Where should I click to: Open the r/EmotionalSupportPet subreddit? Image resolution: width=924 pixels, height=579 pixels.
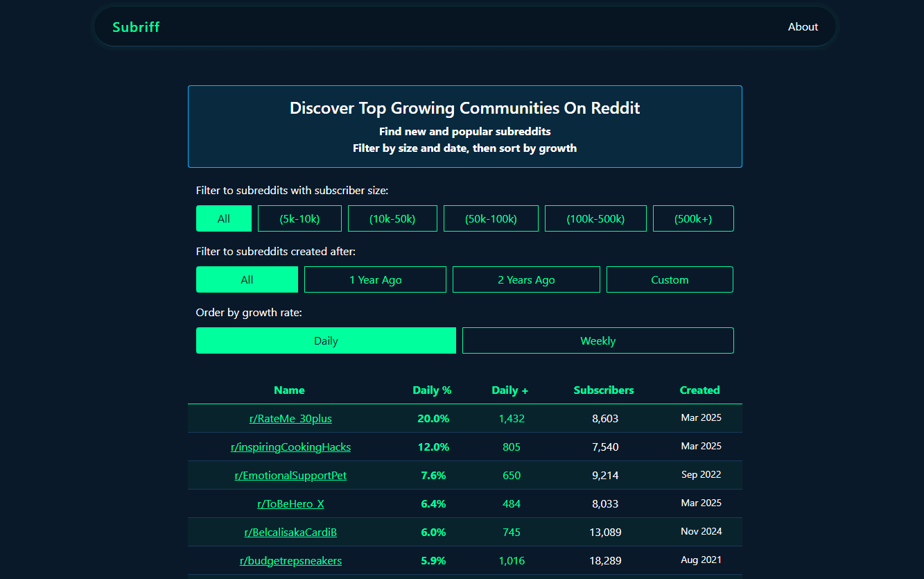pyautogui.click(x=290, y=475)
